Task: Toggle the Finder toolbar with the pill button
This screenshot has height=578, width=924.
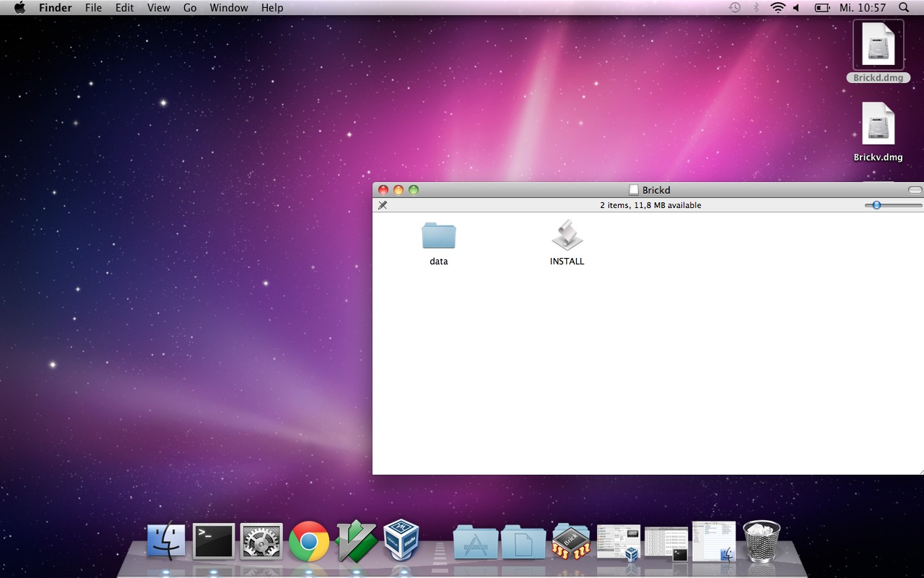Action: click(915, 190)
